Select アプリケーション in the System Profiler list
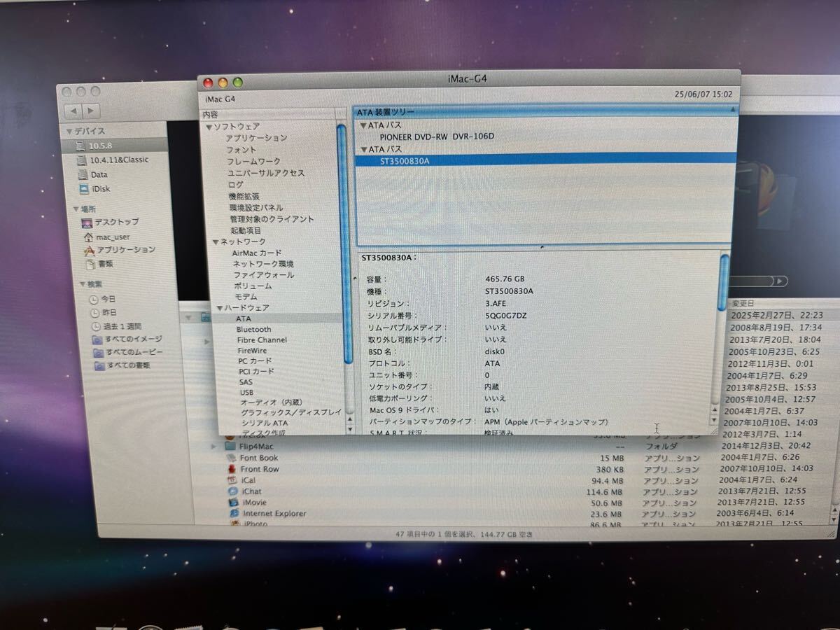The image size is (840, 630). point(256,139)
